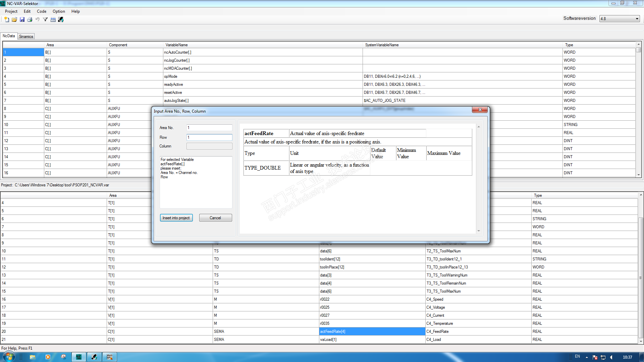Click the Print toolbar icon
Viewport: 644px width, 362px height.
30,19
